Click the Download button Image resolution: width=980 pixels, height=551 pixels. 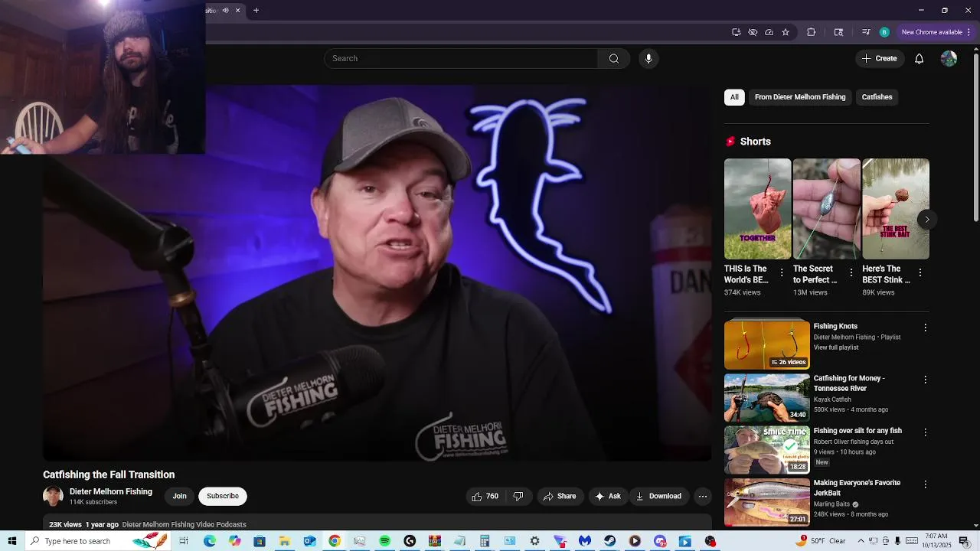coord(658,497)
